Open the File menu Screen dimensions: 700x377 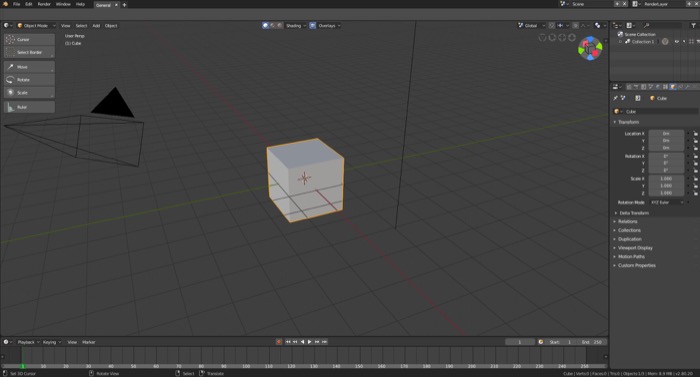pyautogui.click(x=17, y=4)
